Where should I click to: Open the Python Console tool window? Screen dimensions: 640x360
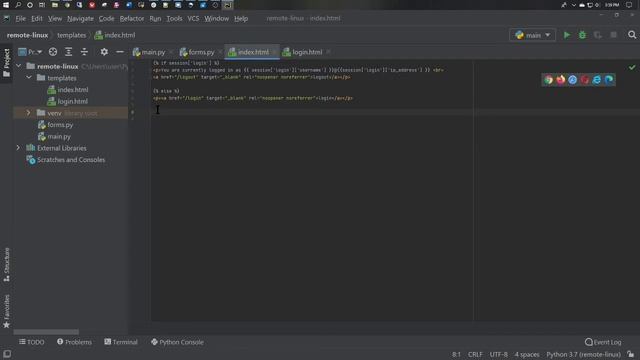click(177, 342)
